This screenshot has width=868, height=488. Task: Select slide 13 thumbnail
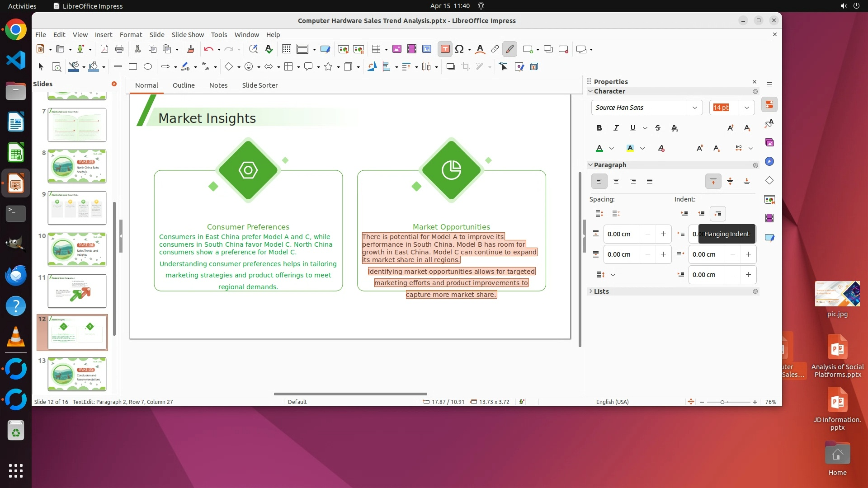77,374
